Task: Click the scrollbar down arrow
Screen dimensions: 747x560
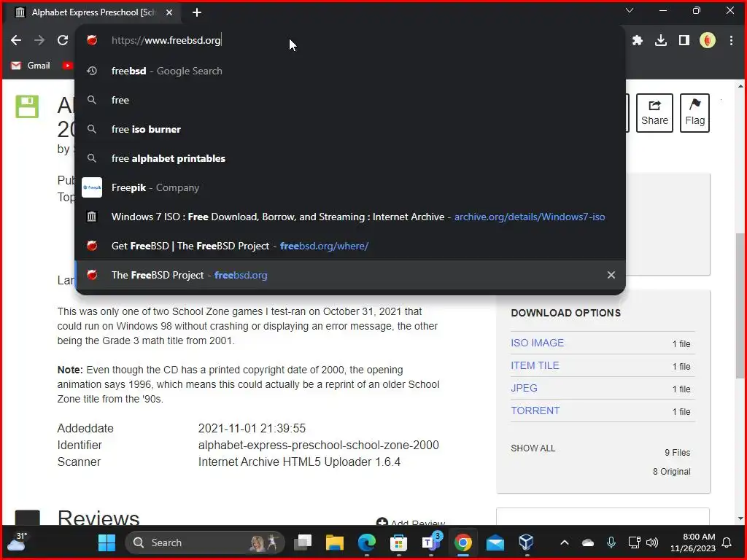Action: point(740,519)
